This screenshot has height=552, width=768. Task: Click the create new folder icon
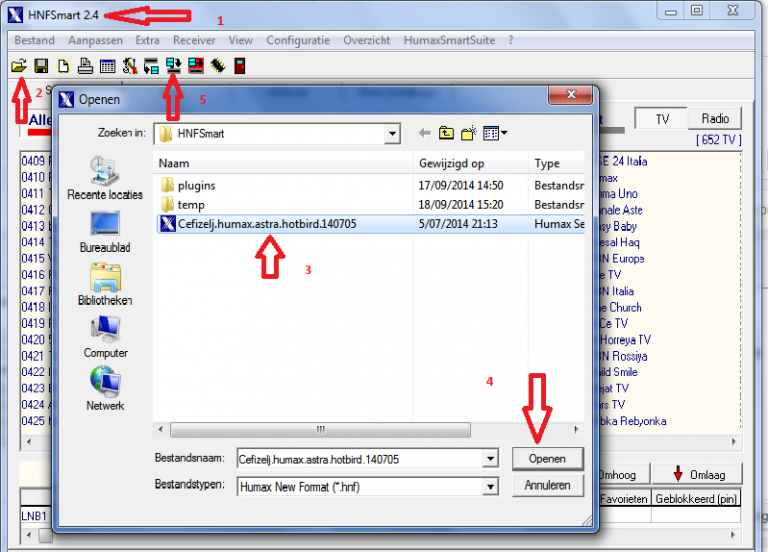coord(468,133)
